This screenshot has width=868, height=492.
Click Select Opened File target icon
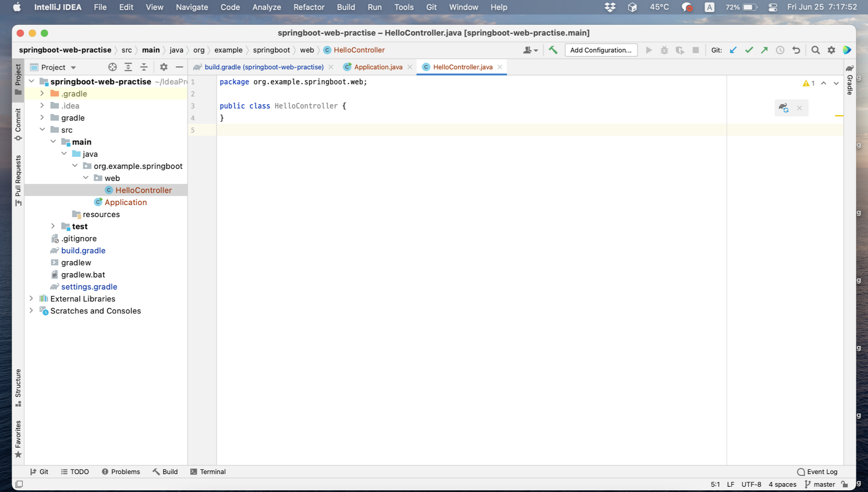click(x=112, y=67)
